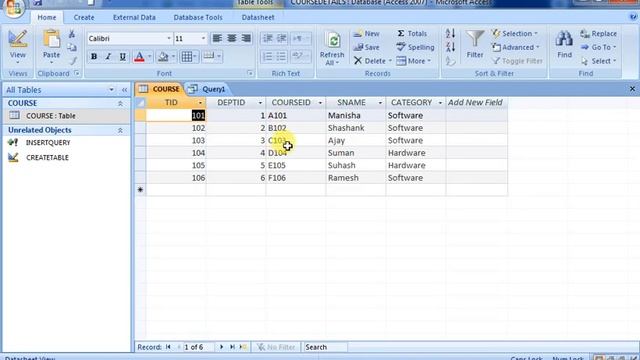Run the Spelling check
The image size is (640, 360).
click(x=415, y=47)
